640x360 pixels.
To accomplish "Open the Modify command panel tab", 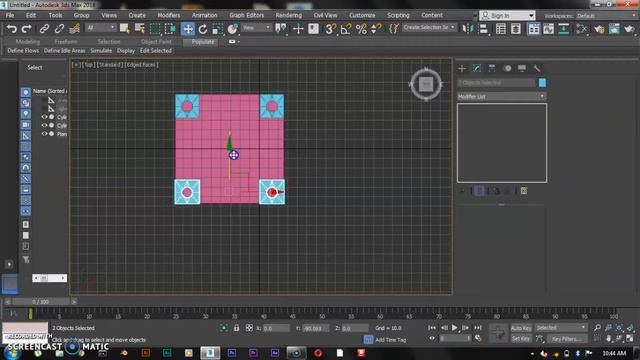I will 477,69.
